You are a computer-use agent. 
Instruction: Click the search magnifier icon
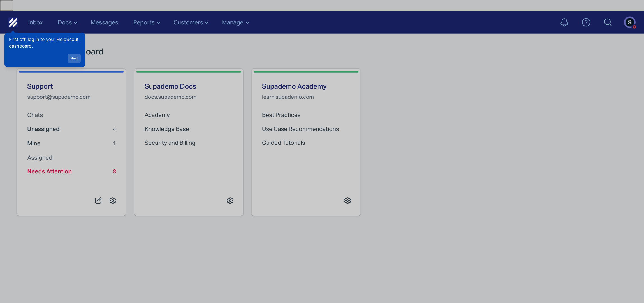608,22
